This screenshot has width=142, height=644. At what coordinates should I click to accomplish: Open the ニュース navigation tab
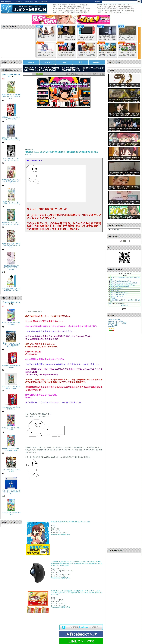point(64,62)
